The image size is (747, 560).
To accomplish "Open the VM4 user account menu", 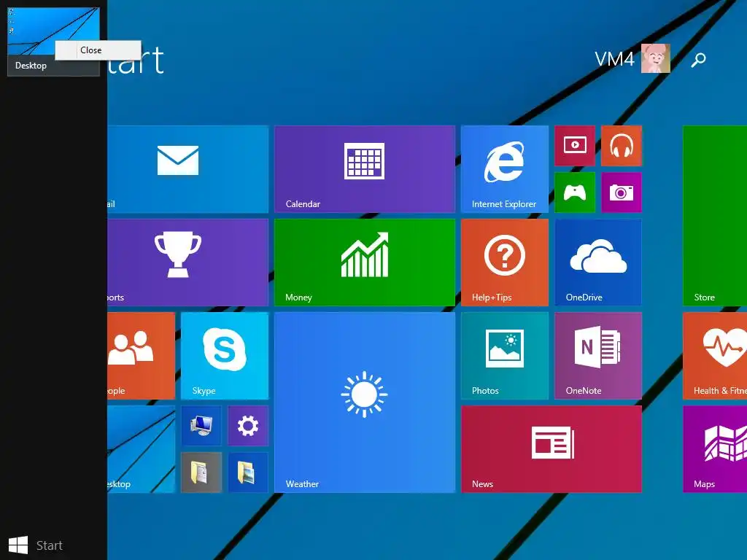I will (632, 59).
